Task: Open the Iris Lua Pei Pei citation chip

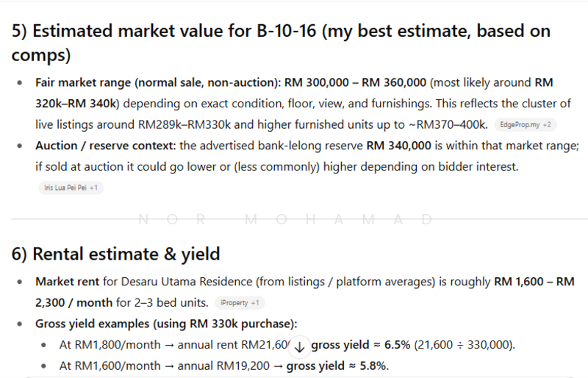Action: (71, 188)
